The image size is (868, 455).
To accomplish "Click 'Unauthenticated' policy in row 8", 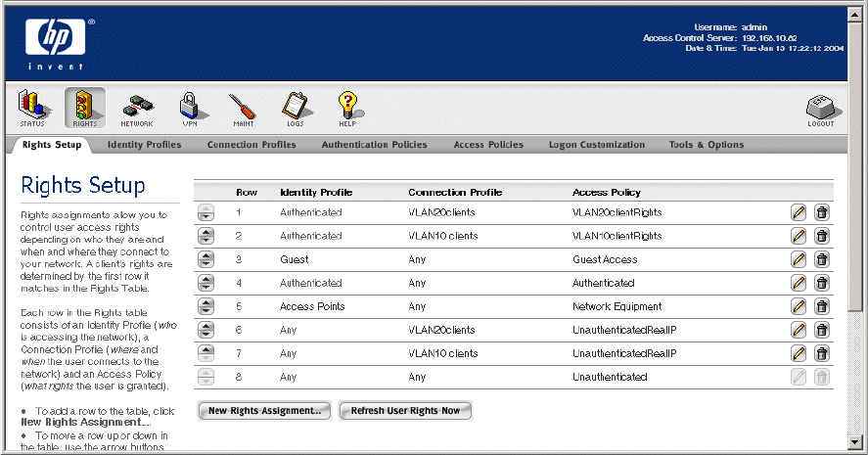I will [x=610, y=377].
